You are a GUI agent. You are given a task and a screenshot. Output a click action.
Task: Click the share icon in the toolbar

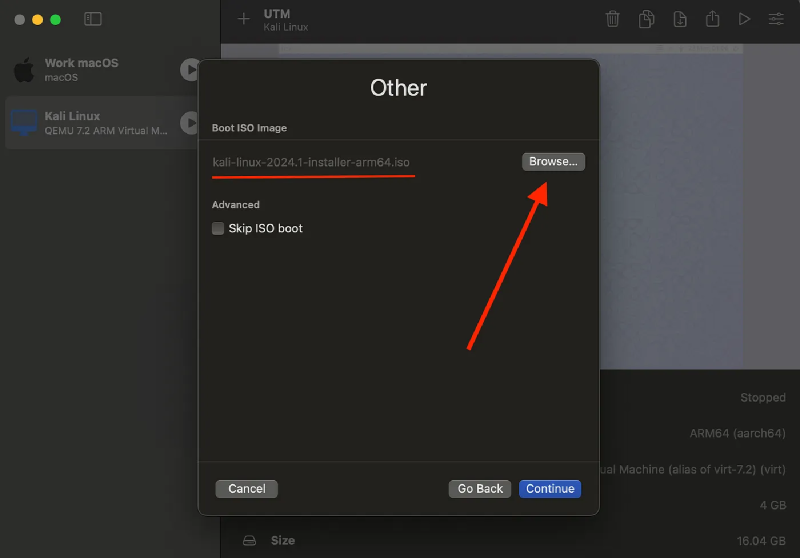[x=712, y=19]
